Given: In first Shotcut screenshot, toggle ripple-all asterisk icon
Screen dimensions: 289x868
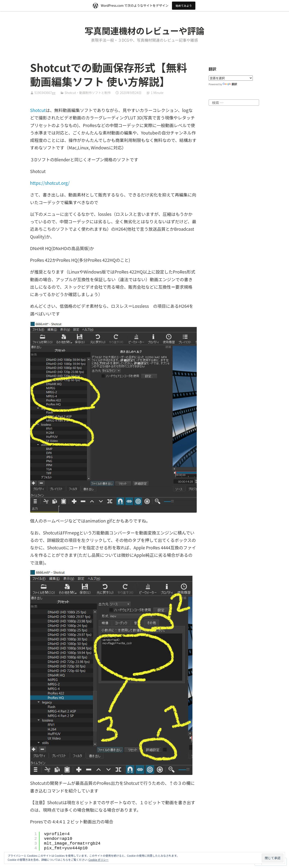Looking at the screenshot, I should 147,501.
